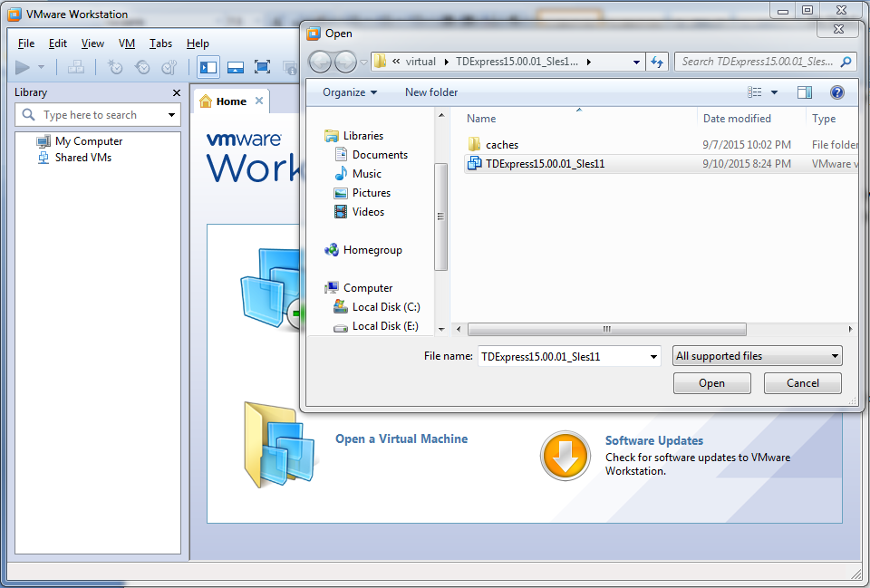Click the orange Software Updates download icon
Image resolution: width=870 pixels, height=588 pixels.
click(x=565, y=456)
